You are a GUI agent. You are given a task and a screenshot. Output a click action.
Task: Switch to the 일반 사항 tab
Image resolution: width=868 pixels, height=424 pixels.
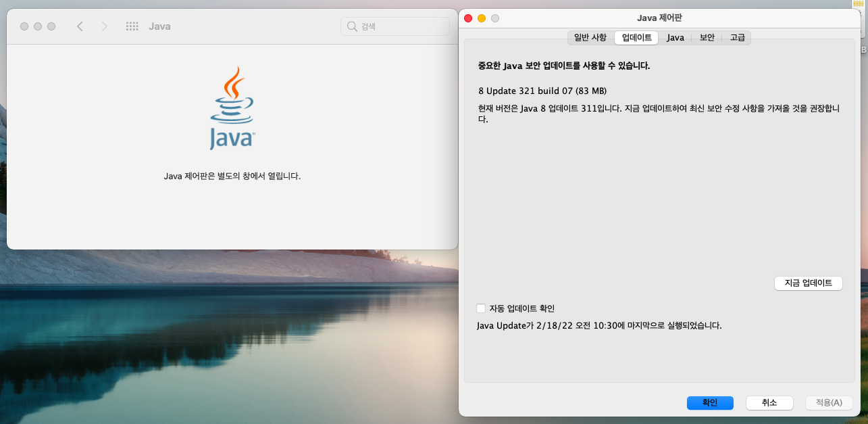coord(590,38)
